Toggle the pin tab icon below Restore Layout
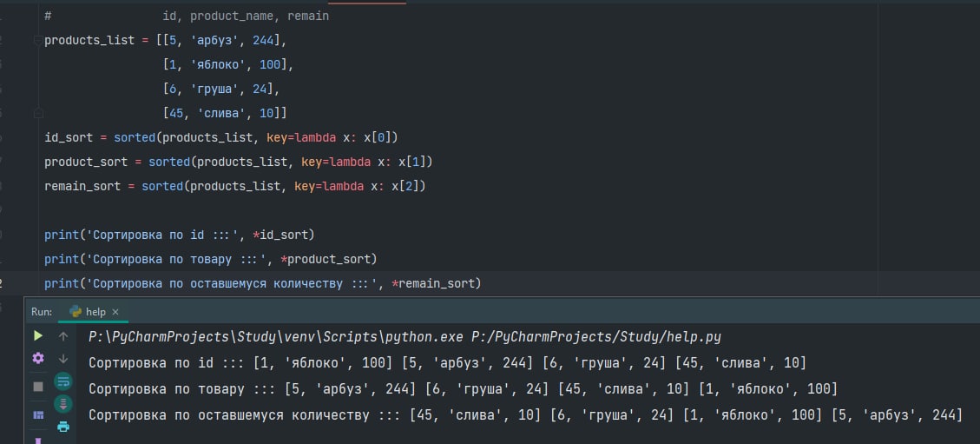The height and width of the screenshot is (444, 980). 38,440
